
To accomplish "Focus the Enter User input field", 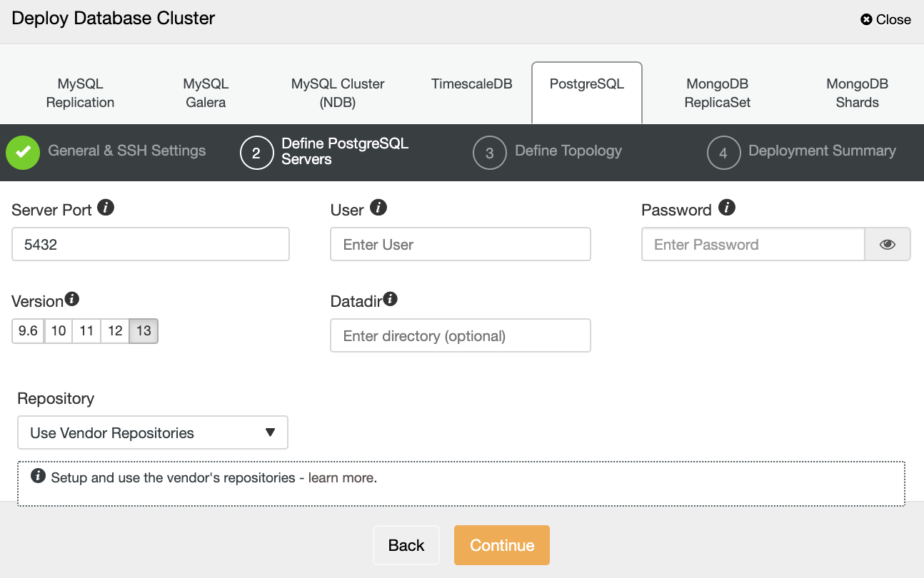I will click(x=461, y=244).
